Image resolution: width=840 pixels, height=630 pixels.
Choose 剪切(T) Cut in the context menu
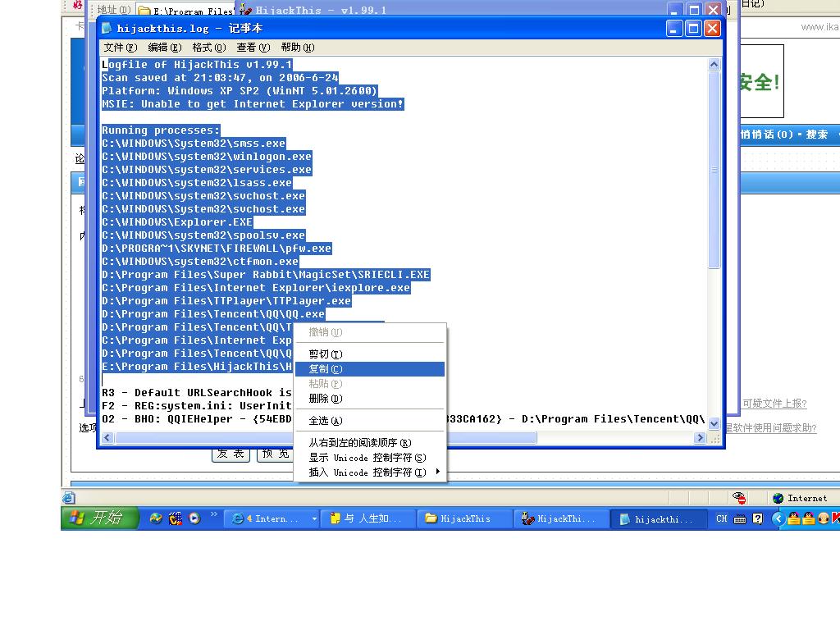370,354
